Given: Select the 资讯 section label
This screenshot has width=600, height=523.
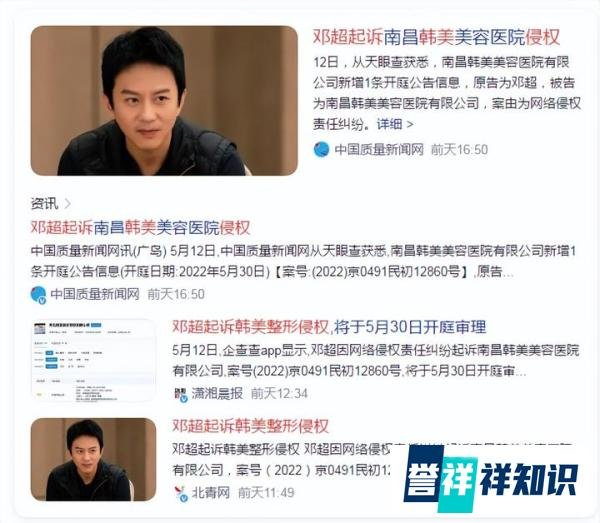Looking at the screenshot, I should coord(44,203).
